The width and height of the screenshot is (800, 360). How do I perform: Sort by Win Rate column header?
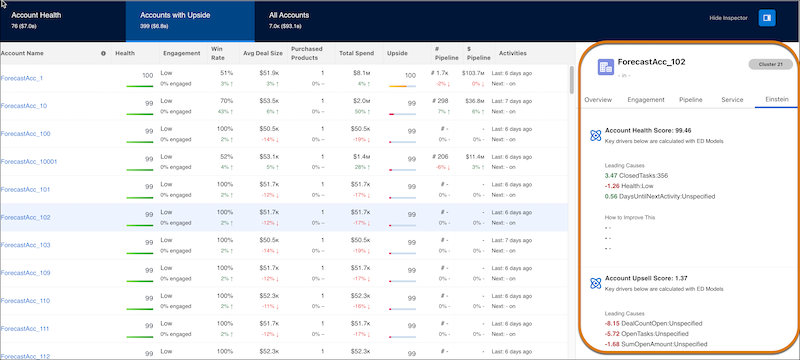(217, 53)
